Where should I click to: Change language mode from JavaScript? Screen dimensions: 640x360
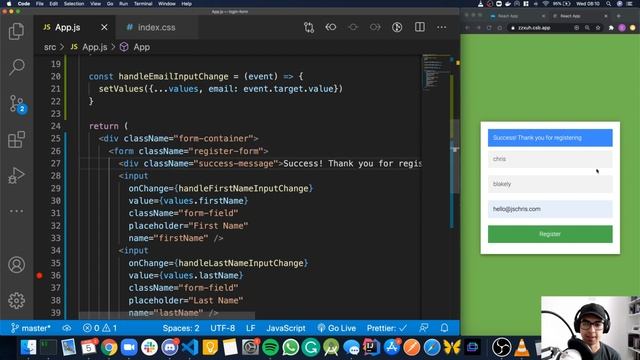point(286,328)
